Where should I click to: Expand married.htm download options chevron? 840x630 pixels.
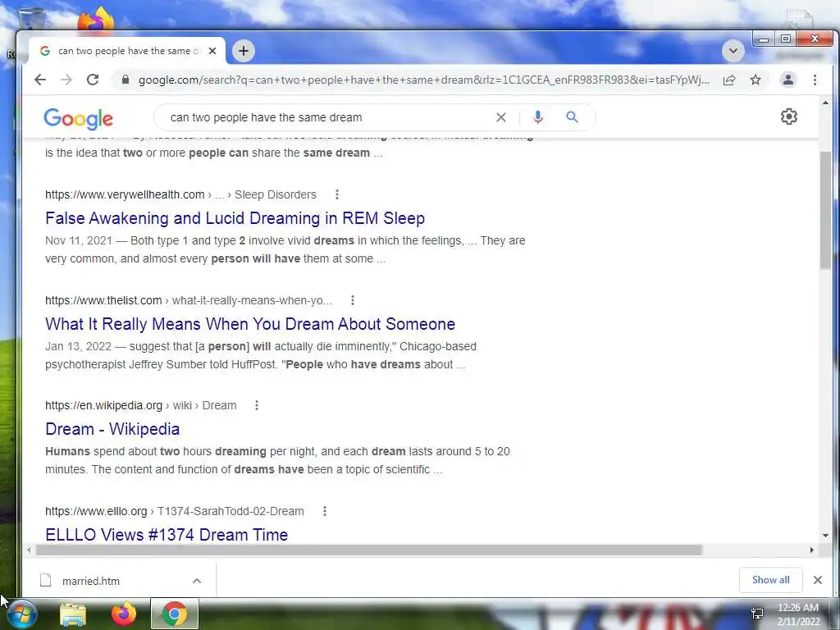[197, 581]
